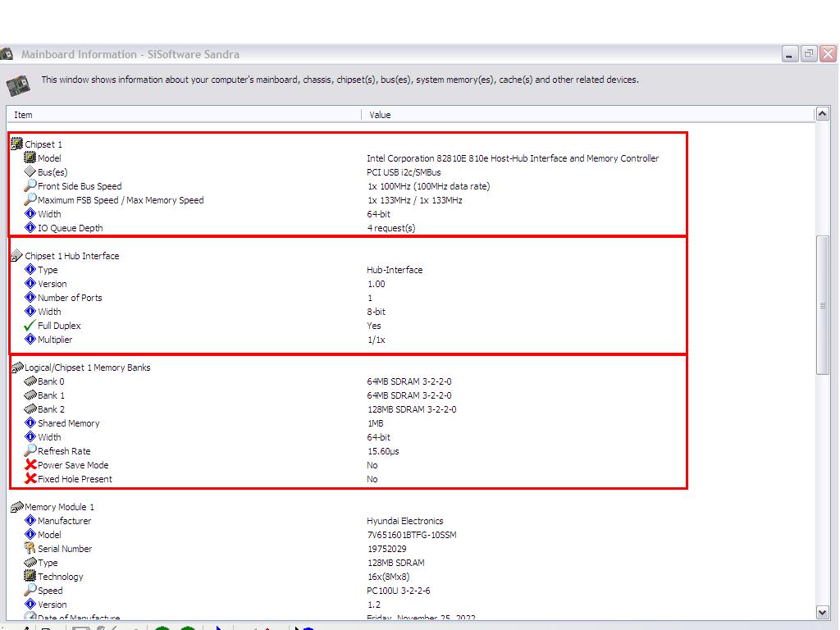Click the green checkmark next to Full Duplex
Viewport: 840px width, 630px height.
pos(30,325)
